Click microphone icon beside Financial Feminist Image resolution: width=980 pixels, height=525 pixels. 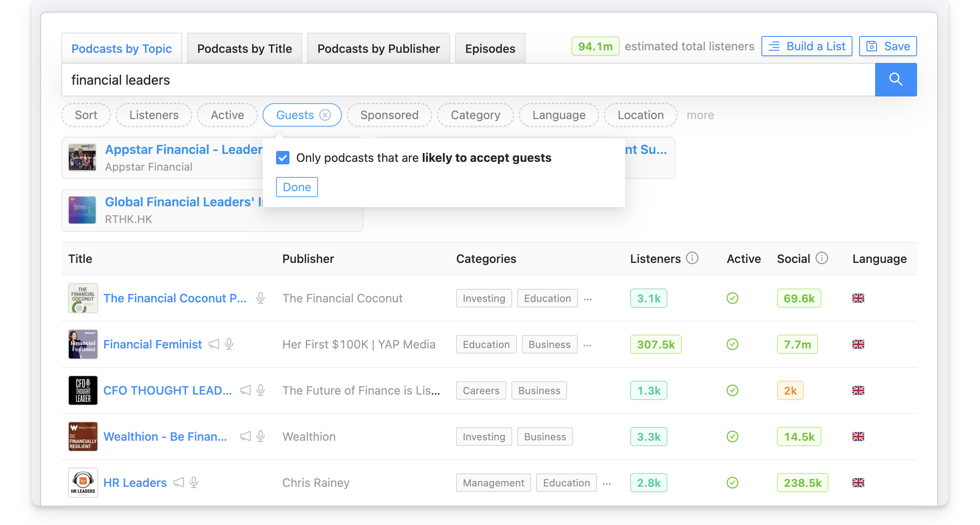(x=229, y=344)
